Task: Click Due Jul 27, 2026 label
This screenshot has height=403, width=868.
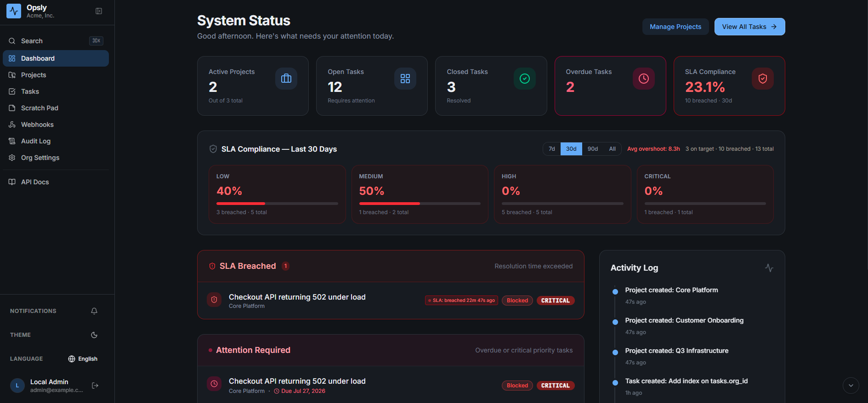Action: pos(300,391)
